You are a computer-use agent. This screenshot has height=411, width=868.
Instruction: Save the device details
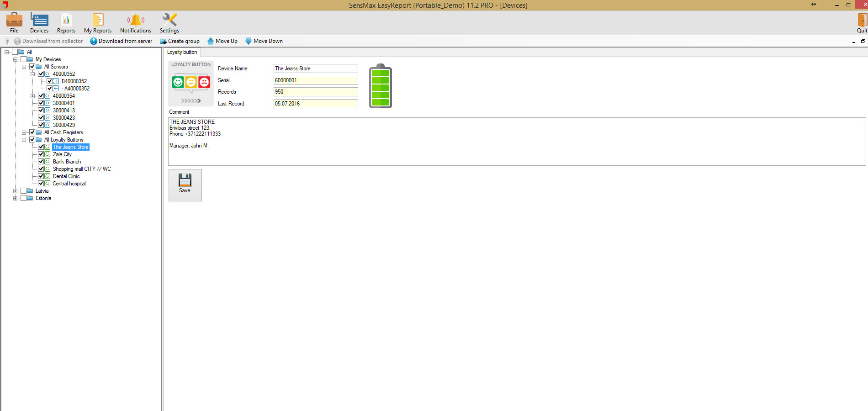[x=185, y=184]
